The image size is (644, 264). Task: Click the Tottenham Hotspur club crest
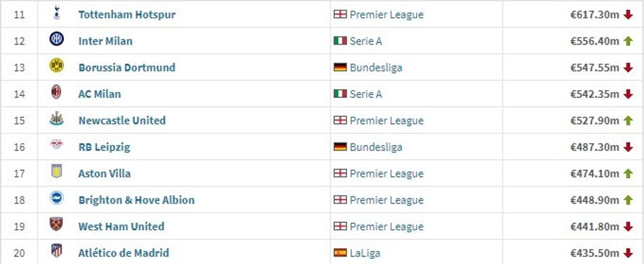[x=57, y=13]
